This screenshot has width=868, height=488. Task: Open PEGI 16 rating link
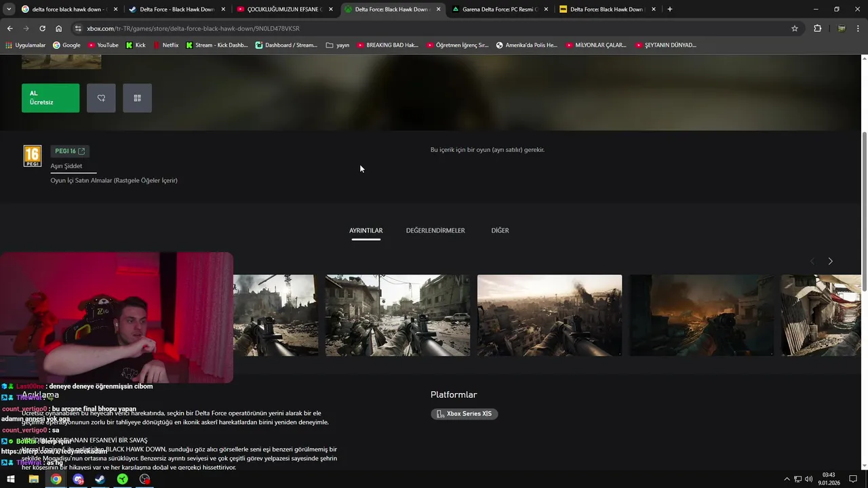70,151
